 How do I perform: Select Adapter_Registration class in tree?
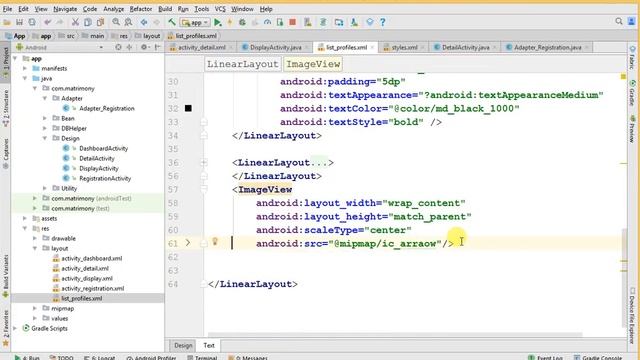tap(107, 108)
